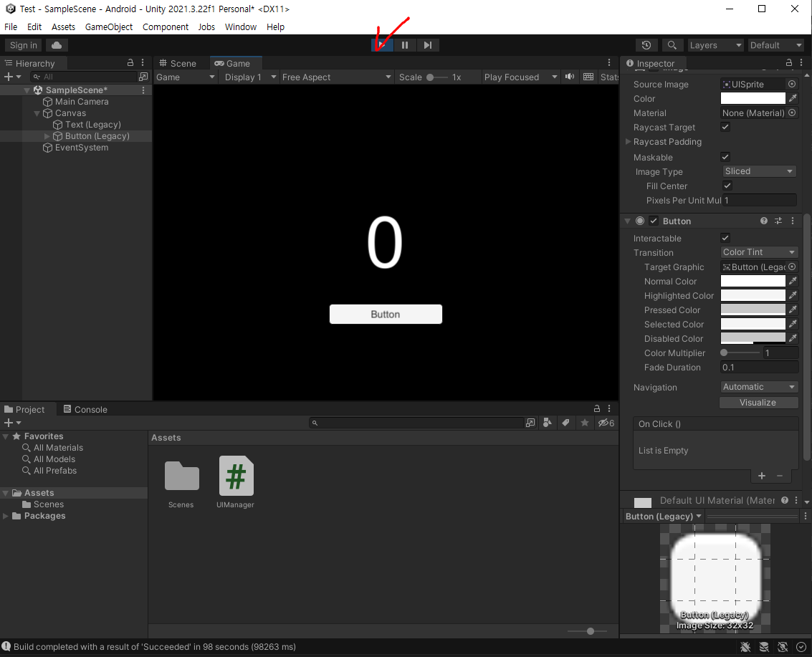This screenshot has height=657, width=812.
Task: Open Source Image object picker
Action: point(792,84)
